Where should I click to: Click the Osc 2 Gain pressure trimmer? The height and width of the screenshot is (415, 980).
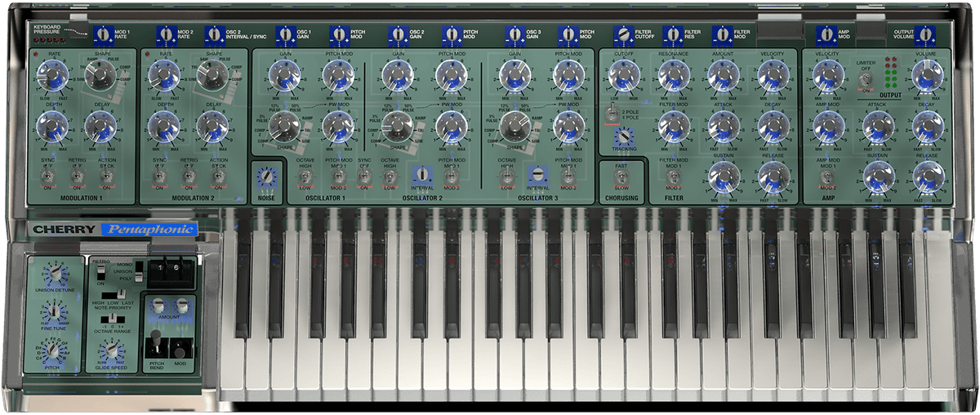tap(398, 34)
